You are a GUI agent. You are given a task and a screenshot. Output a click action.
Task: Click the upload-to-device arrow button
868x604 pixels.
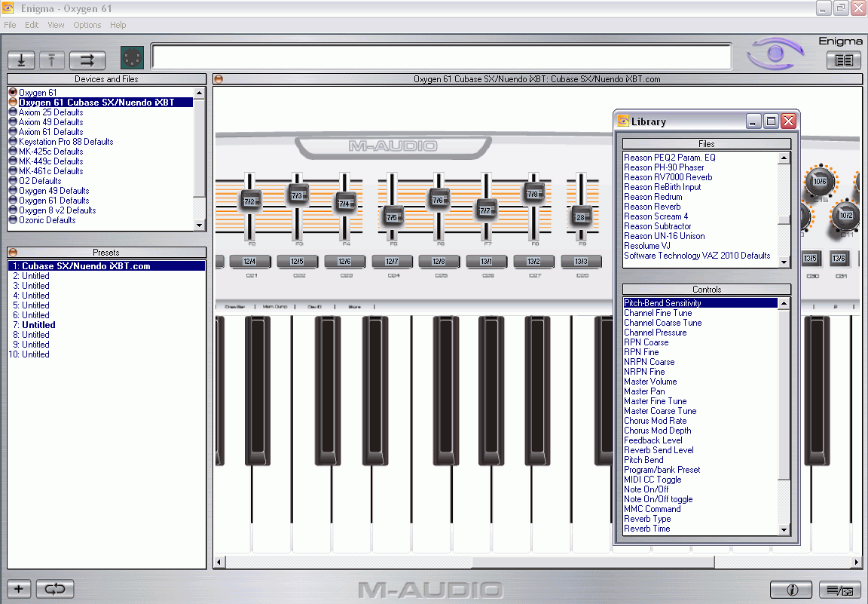click(52, 60)
